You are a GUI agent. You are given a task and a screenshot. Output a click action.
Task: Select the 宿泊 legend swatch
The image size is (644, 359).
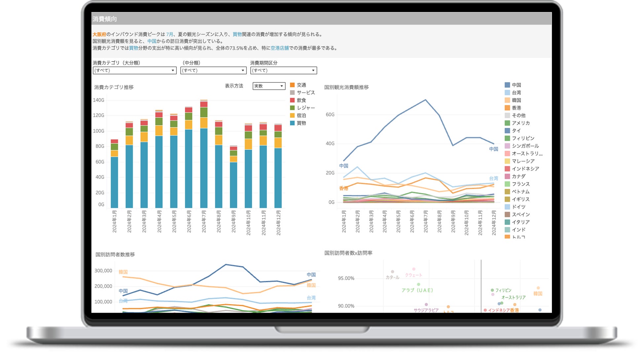click(292, 115)
